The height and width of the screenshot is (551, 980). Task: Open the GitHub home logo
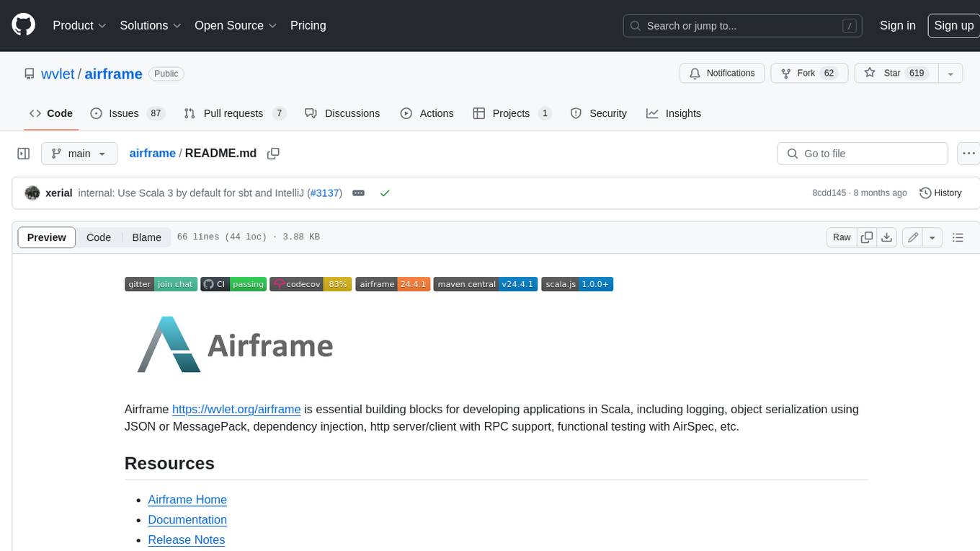(23, 25)
